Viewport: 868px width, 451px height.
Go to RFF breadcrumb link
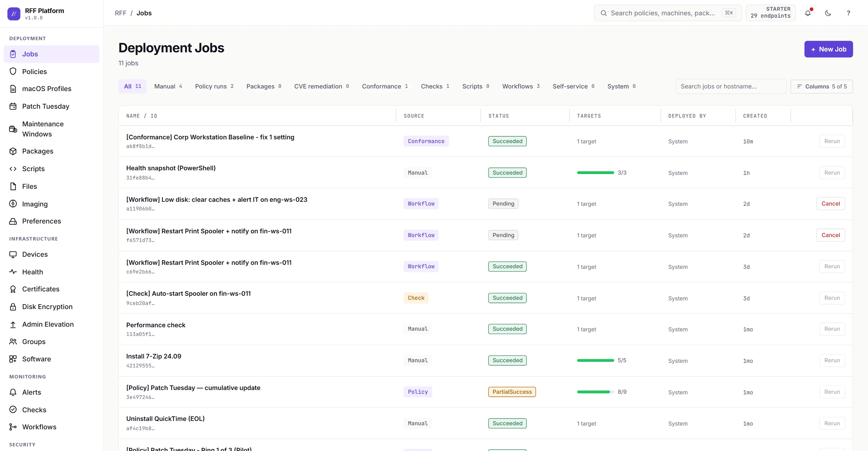pyautogui.click(x=121, y=13)
